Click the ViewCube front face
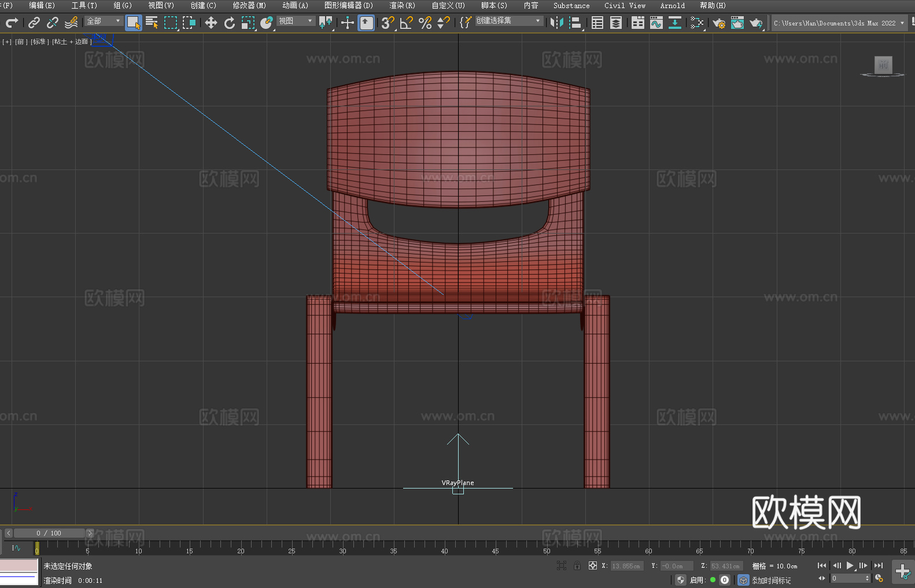Viewport: 915px width, 588px height. coord(883,65)
